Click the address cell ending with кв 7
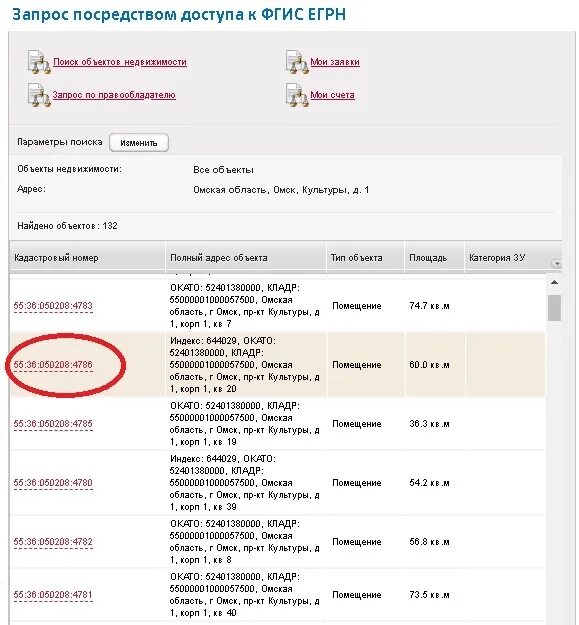Screen dimensions: 579x625 coord(245,306)
